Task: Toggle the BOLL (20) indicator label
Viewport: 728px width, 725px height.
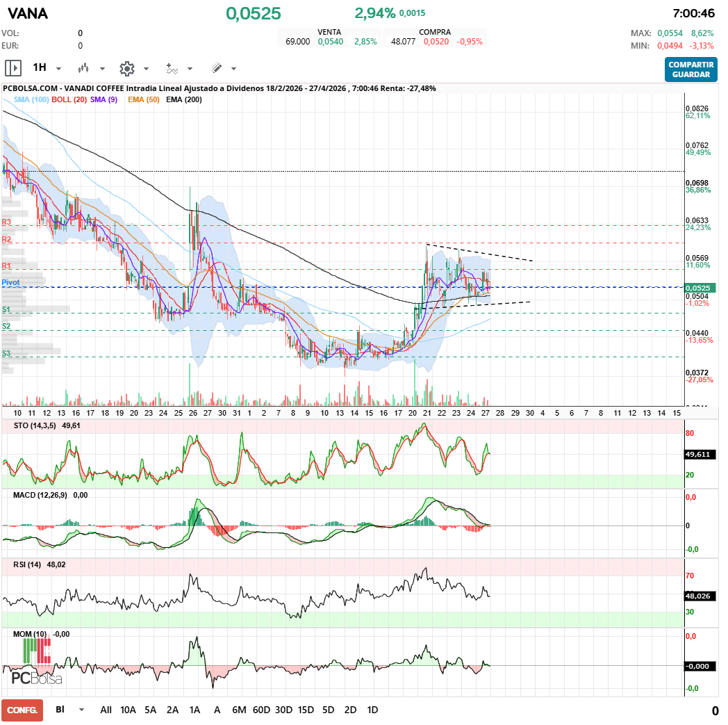Action: pos(69,100)
